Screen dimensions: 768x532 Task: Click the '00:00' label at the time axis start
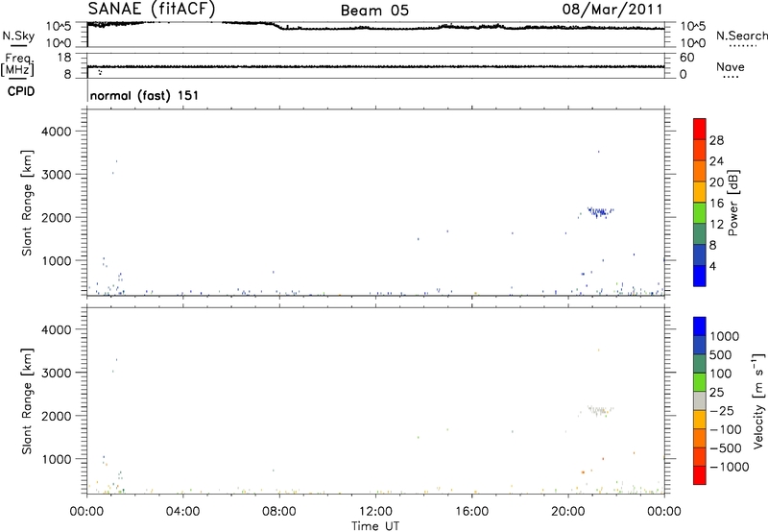click(86, 512)
